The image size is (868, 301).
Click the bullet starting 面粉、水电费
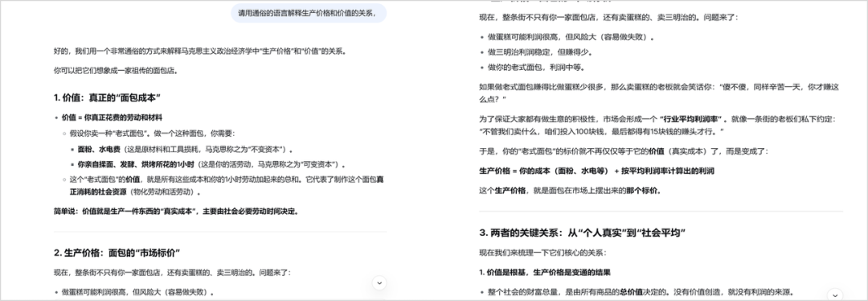[185, 149]
